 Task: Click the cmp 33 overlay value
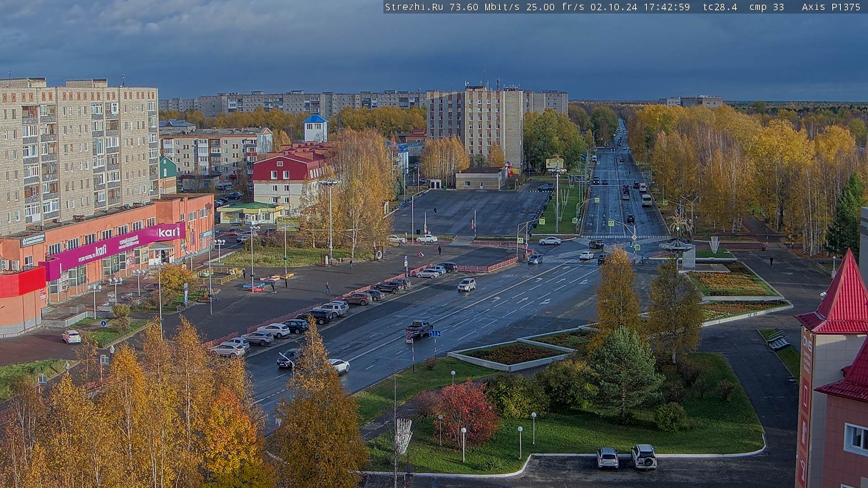pos(766,7)
